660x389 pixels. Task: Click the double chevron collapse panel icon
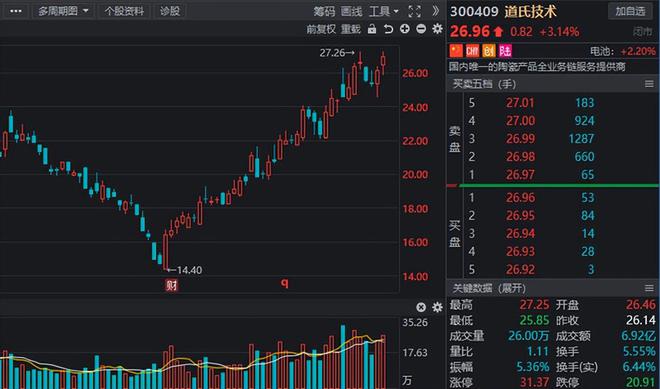[x=436, y=11]
